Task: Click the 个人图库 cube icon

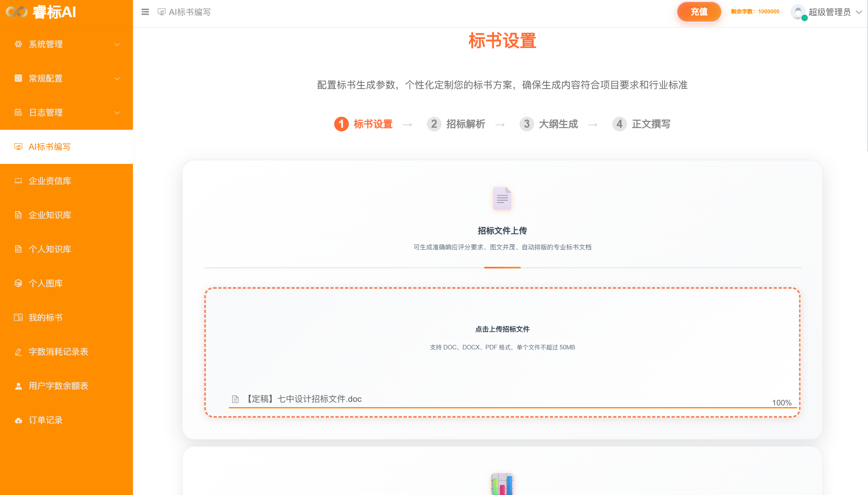Action: [18, 283]
